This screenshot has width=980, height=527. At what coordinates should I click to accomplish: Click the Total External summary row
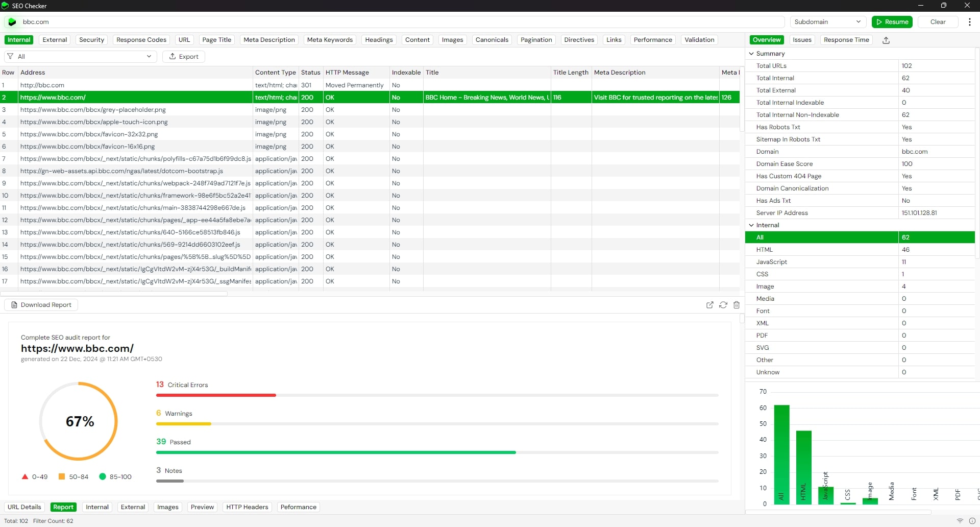pos(860,90)
